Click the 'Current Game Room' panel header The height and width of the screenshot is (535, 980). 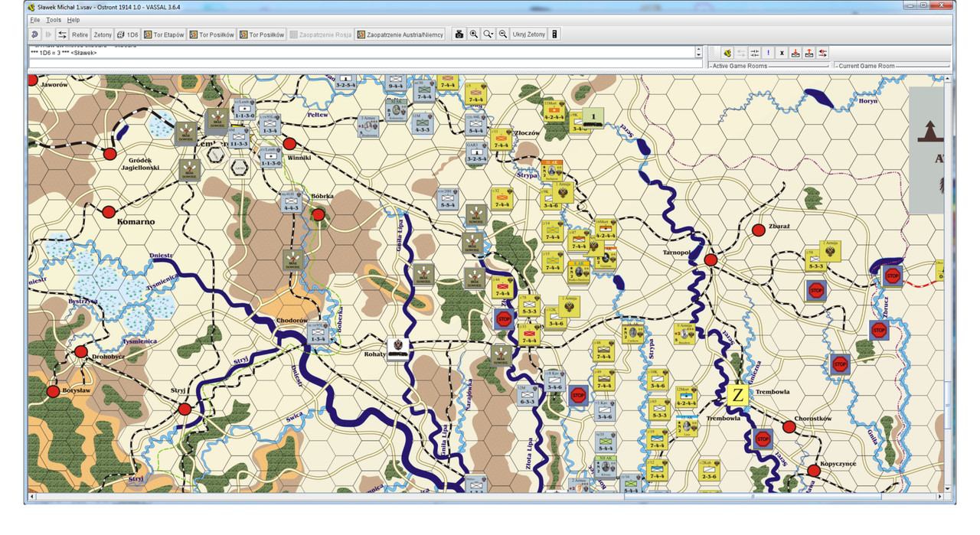[x=867, y=66]
